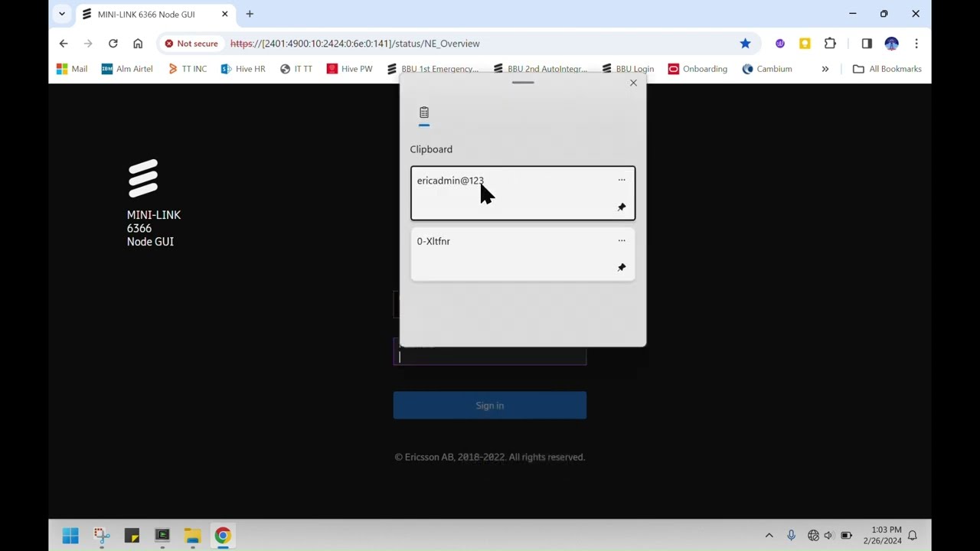The image size is (980, 551).
Task: Close the clipboard panel
Action: 633,83
